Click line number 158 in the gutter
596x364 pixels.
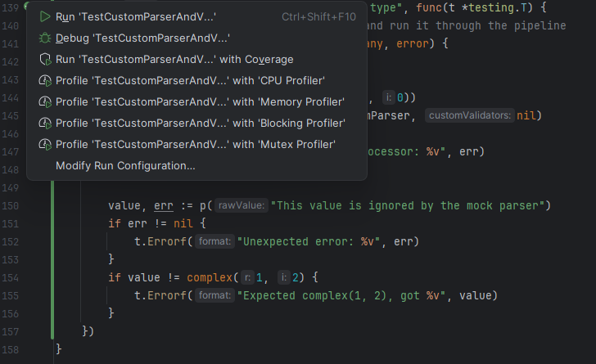point(13,349)
